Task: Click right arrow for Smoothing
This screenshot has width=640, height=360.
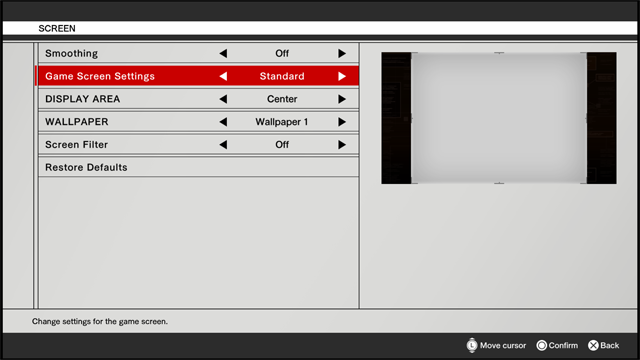Action: click(x=342, y=53)
